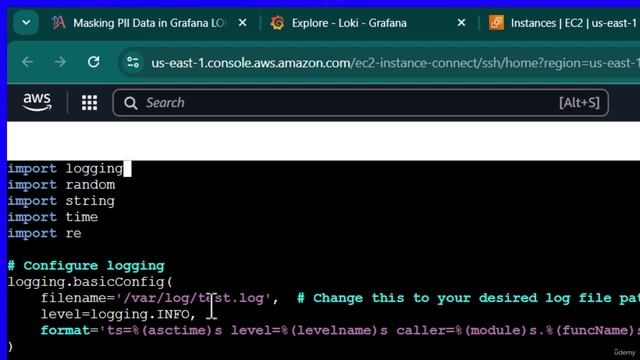Click 'import time' line in terminal
640x360 pixels.
pos(53,217)
